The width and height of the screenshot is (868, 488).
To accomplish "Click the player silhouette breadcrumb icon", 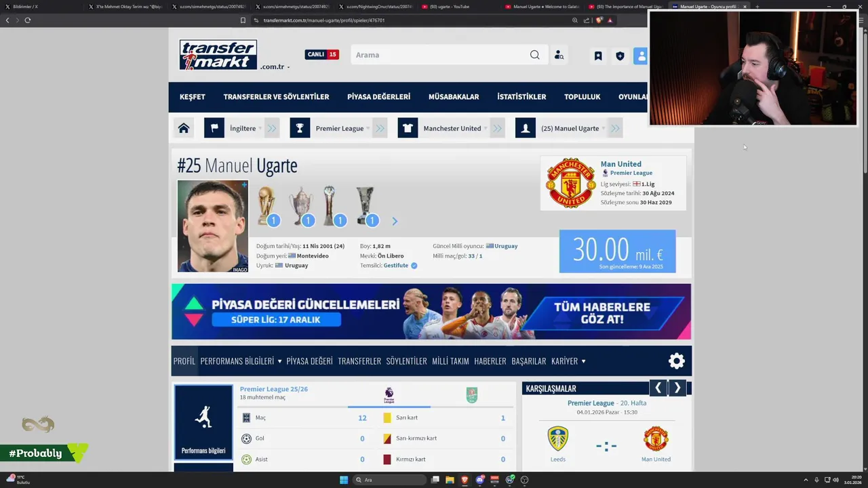I will [526, 128].
